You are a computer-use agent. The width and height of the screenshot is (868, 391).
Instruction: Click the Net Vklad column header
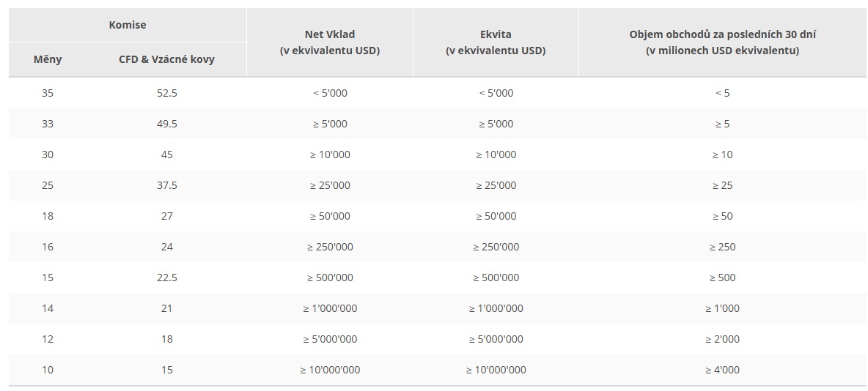coord(330,42)
